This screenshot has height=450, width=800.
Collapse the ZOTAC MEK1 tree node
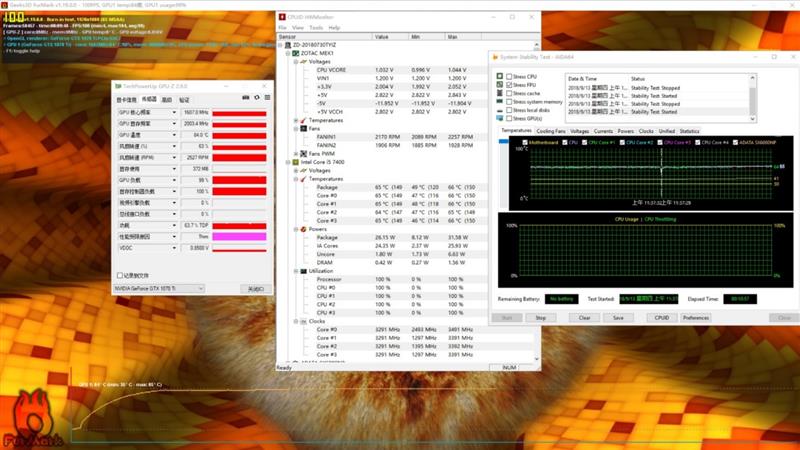coord(288,53)
